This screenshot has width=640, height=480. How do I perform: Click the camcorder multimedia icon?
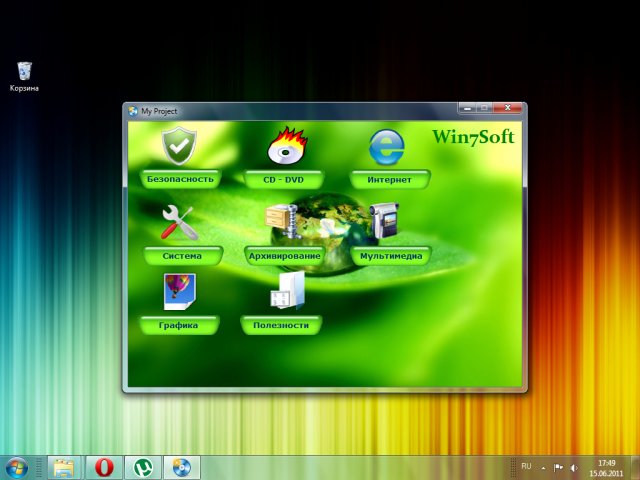point(384,220)
